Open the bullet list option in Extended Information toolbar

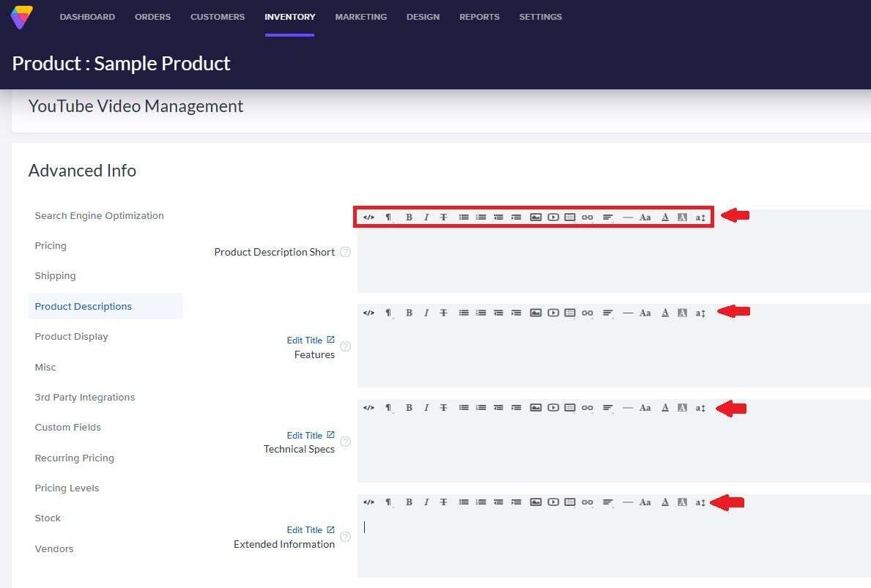464,502
